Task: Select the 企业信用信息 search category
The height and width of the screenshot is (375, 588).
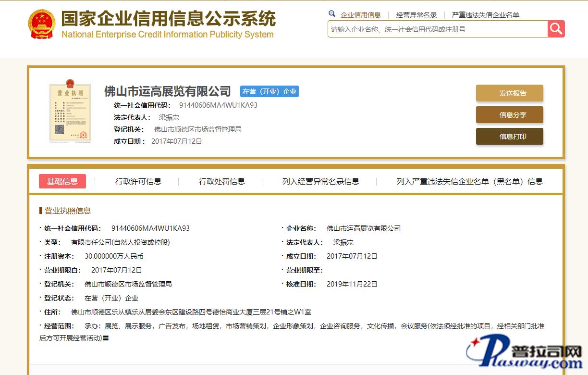Action: pos(360,15)
